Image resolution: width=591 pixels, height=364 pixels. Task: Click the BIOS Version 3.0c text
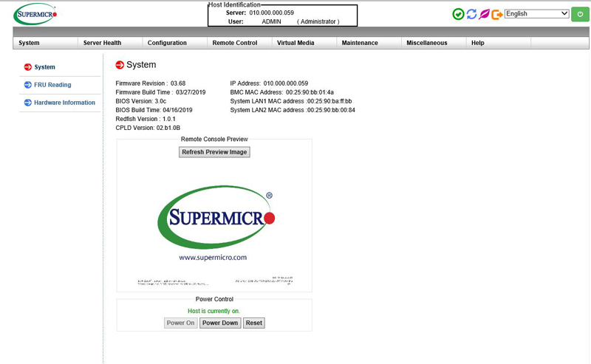click(140, 101)
